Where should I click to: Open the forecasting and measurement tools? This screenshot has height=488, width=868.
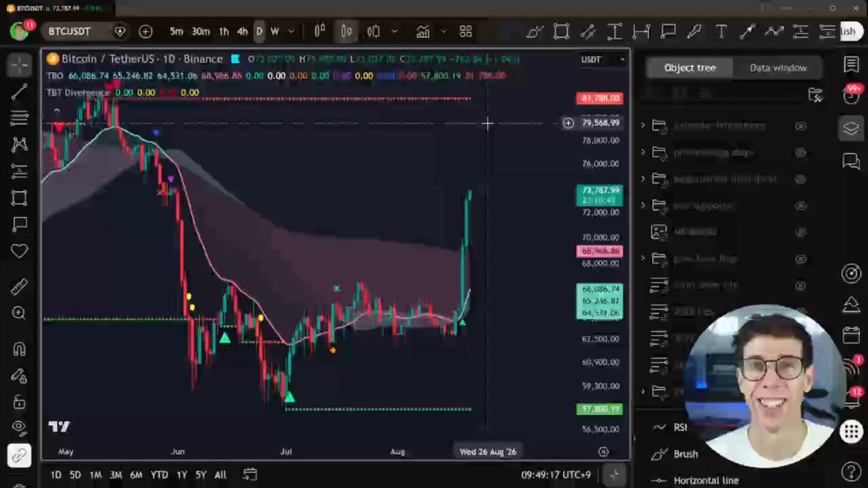click(x=19, y=171)
